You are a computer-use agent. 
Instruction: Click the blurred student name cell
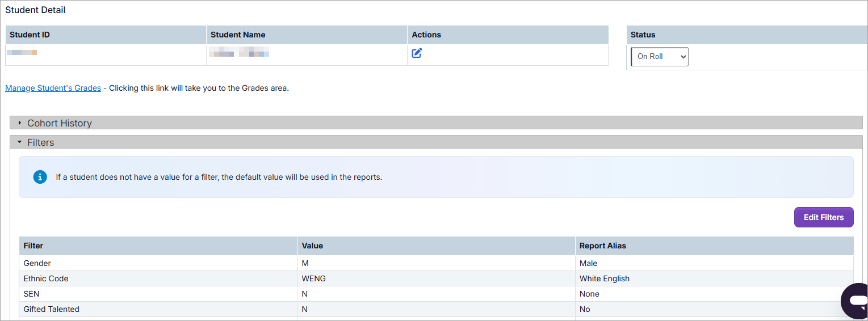tap(239, 54)
